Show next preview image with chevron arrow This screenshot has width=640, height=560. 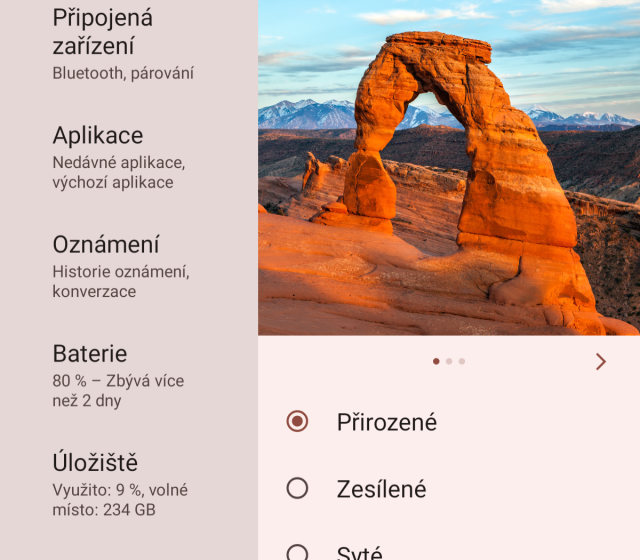(x=600, y=362)
